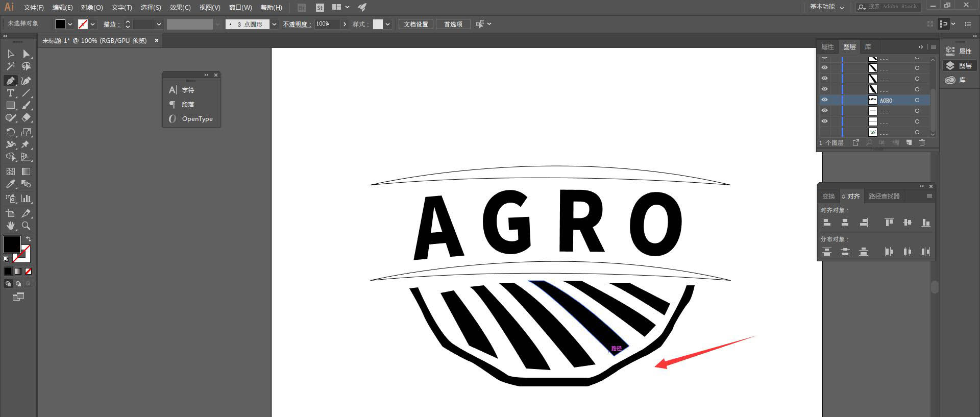Open workspace switcher '基本功能'

point(827,7)
